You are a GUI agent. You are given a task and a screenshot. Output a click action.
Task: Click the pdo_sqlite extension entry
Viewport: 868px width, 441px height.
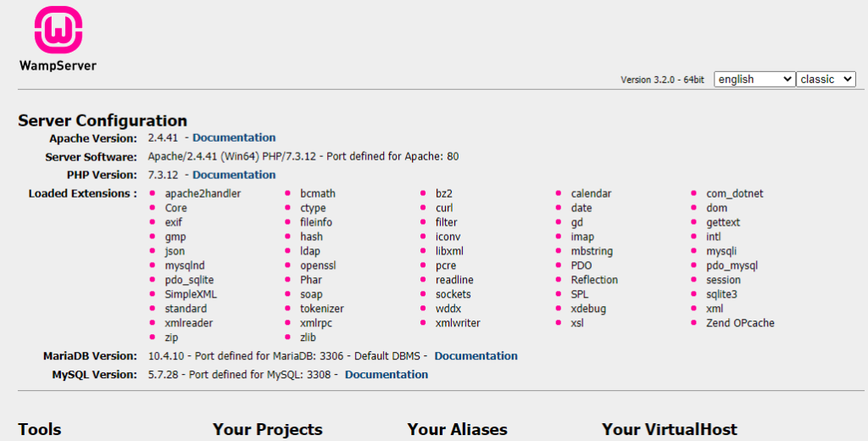click(189, 281)
